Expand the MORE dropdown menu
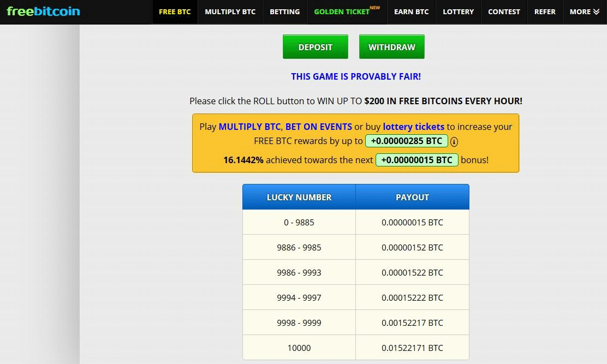 pos(585,12)
